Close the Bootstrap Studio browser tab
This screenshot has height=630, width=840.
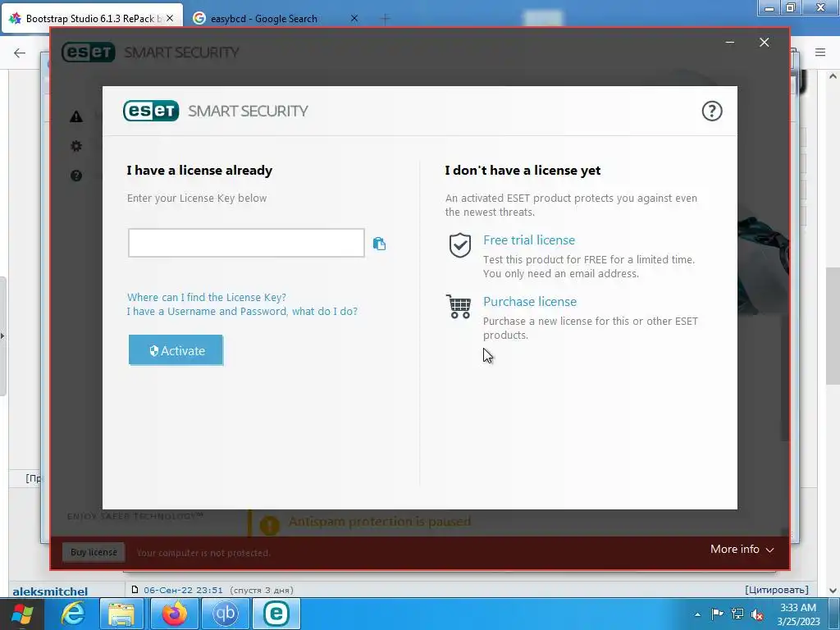click(x=170, y=18)
